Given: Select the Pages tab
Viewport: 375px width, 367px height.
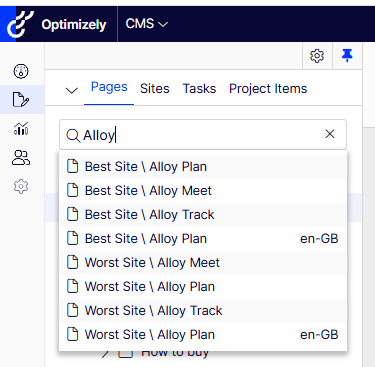Looking at the screenshot, I should pos(109,87).
